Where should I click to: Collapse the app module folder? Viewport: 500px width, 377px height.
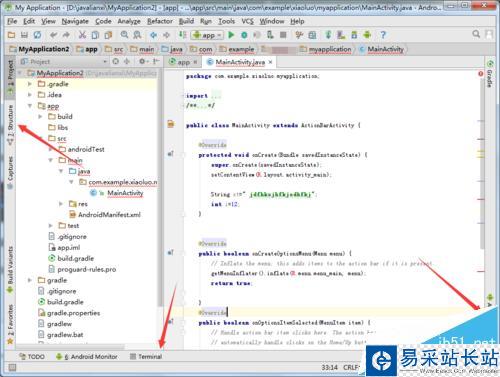coord(30,106)
